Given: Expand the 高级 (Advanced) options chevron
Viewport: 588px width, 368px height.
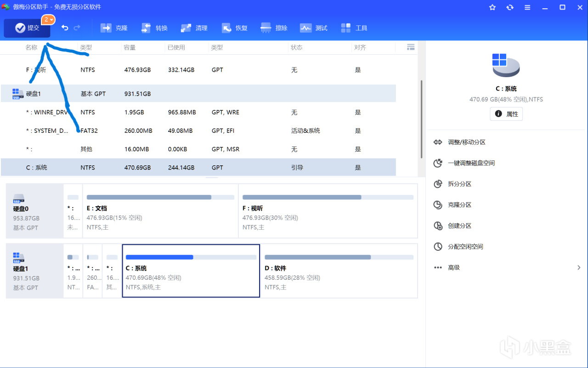Looking at the screenshot, I should pyautogui.click(x=579, y=267).
